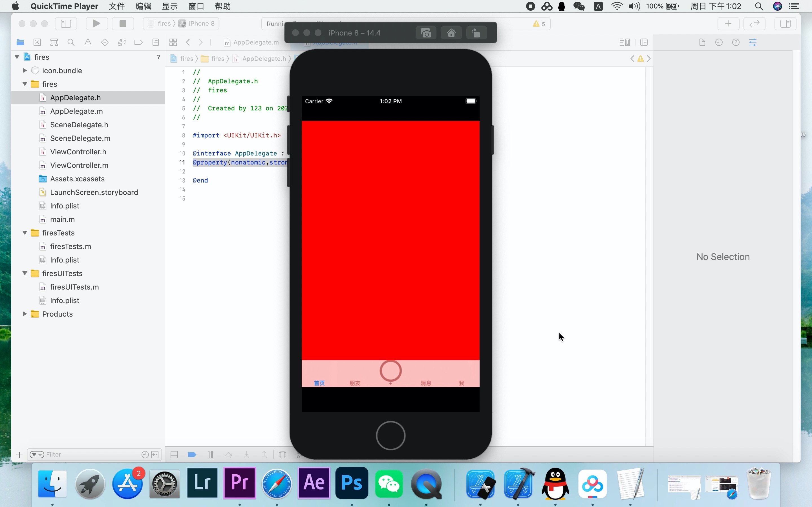812x507 pixels.
Task: Open the Find navigator magnifier icon
Action: (71, 42)
